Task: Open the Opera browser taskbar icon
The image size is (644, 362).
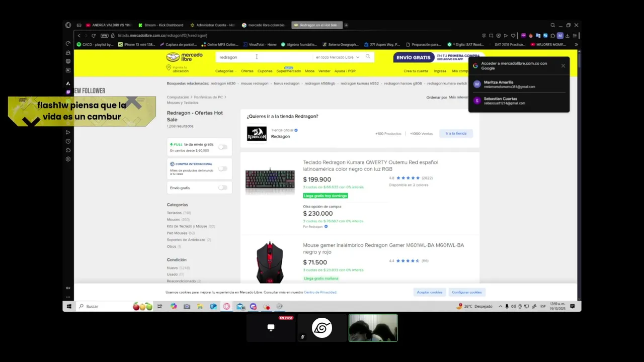Action: 227,306
